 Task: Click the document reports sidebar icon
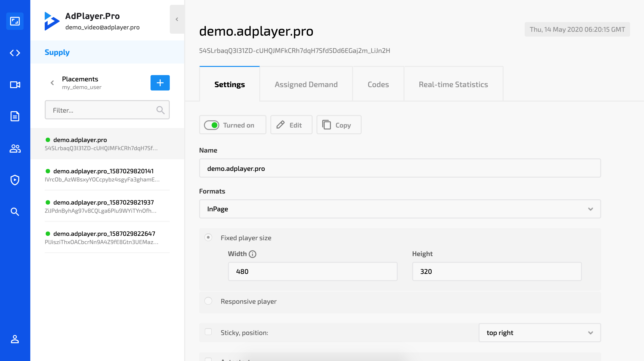[15, 116]
